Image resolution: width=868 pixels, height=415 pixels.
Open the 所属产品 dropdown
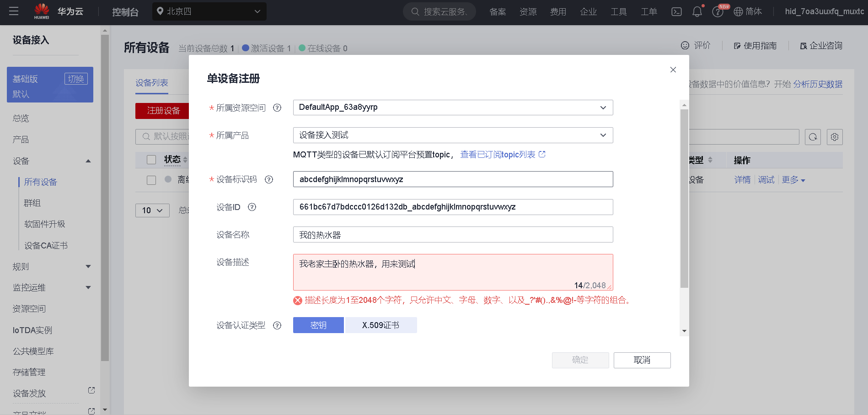(x=453, y=135)
